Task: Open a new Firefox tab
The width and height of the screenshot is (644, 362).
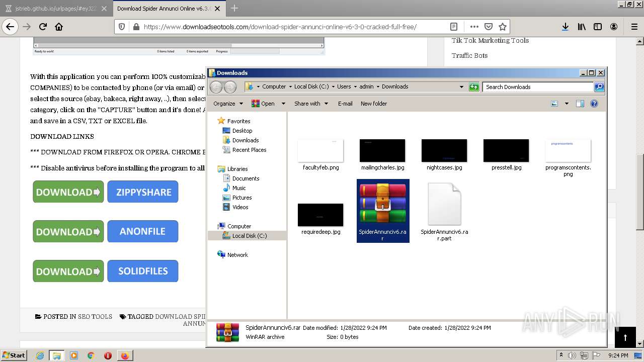Action: [x=234, y=8]
